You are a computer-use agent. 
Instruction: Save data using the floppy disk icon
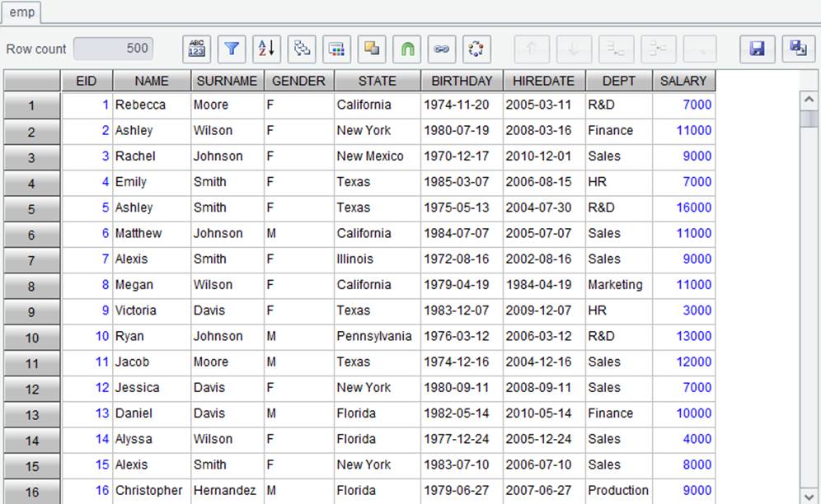coord(758,49)
